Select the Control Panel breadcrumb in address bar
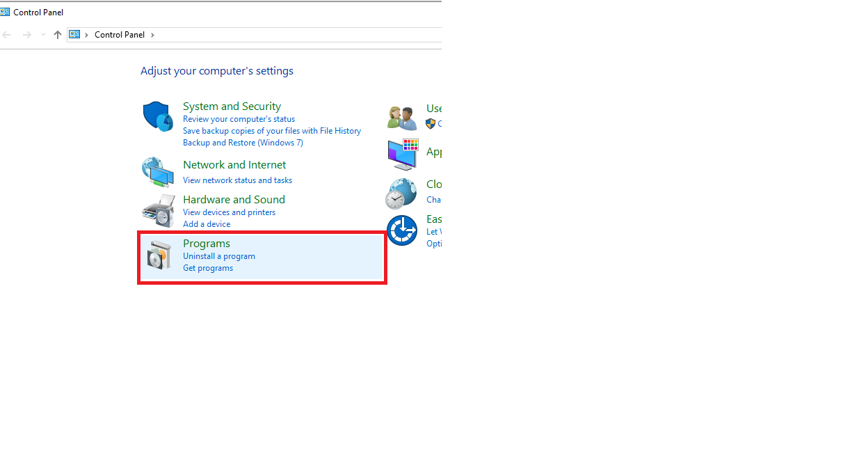 coord(120,35)
